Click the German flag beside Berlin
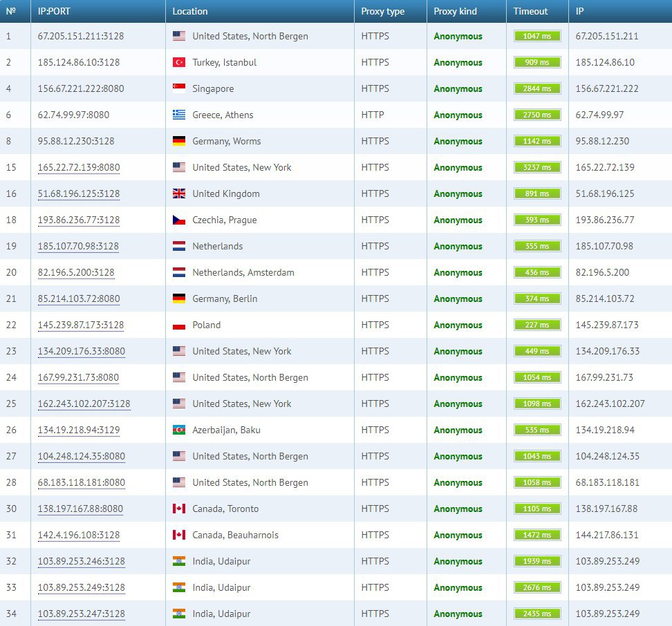The image size is (672, 626). 178,298
